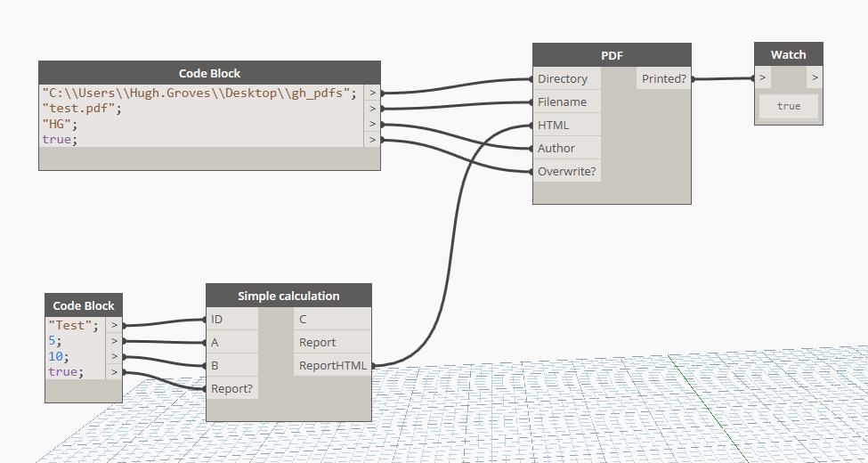The image size is (868, 463).
Task: Click the "HG" code line
Action: pos(61,124)
